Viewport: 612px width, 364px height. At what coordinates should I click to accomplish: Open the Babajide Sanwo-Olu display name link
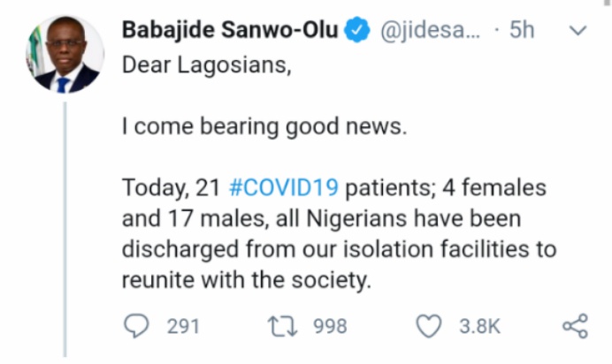click(x=231, y=32)
